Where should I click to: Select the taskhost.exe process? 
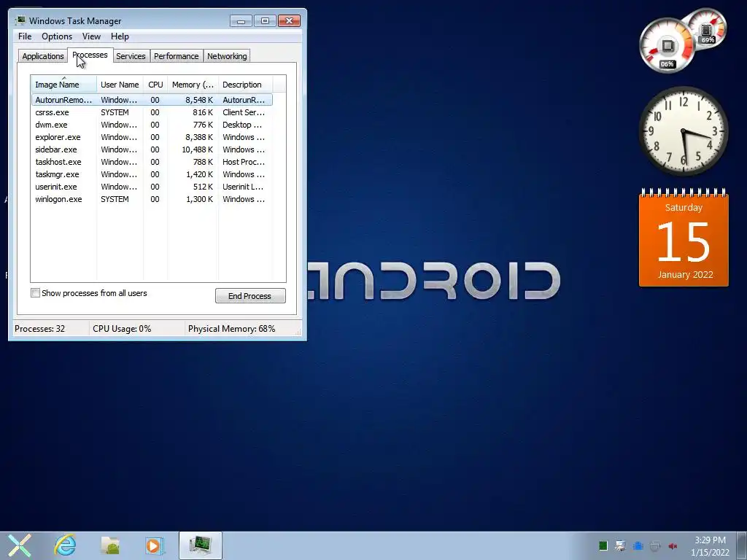tap(152, 162)
